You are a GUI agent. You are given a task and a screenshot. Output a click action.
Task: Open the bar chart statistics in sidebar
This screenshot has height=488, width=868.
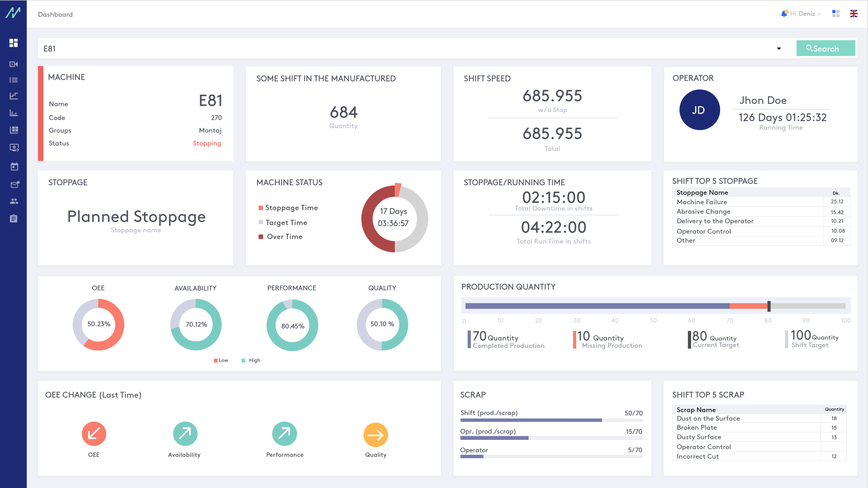[x=14, y=113]
